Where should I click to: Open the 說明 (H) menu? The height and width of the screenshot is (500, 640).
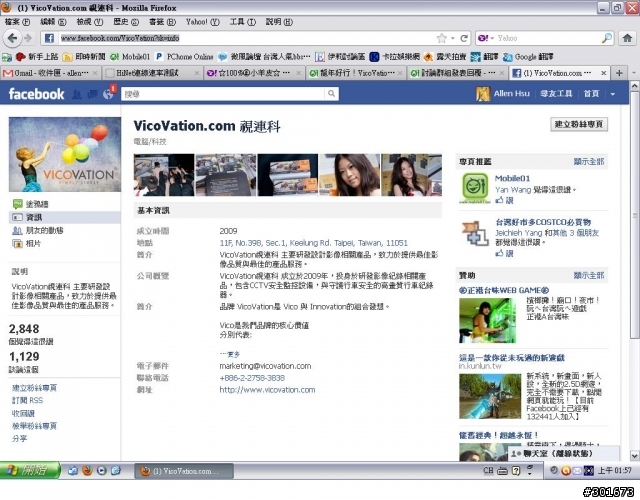[279, 22]
